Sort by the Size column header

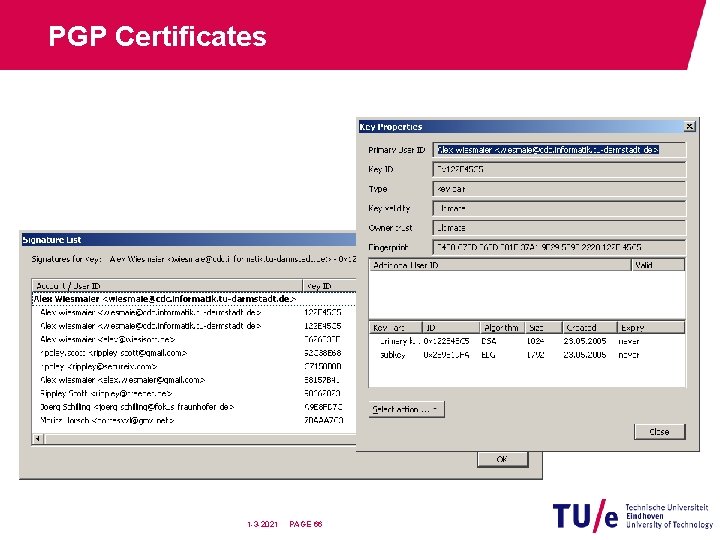point(544,328)
